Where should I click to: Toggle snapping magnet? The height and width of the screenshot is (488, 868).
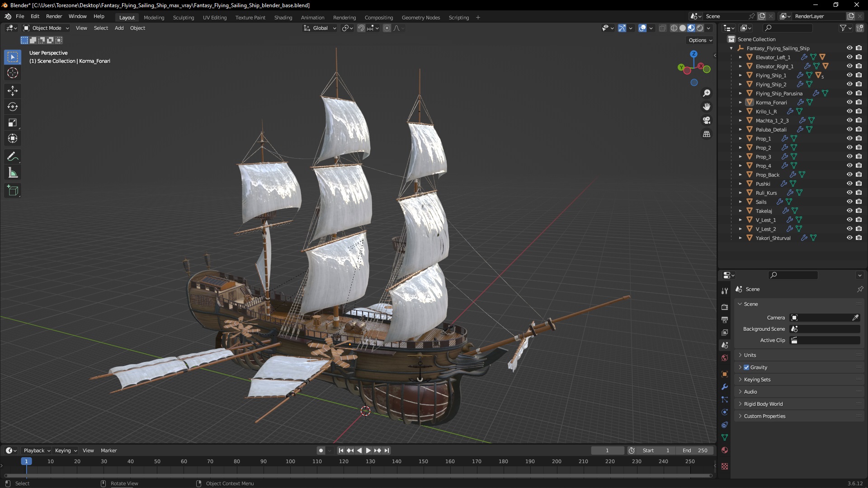(361, 28)
